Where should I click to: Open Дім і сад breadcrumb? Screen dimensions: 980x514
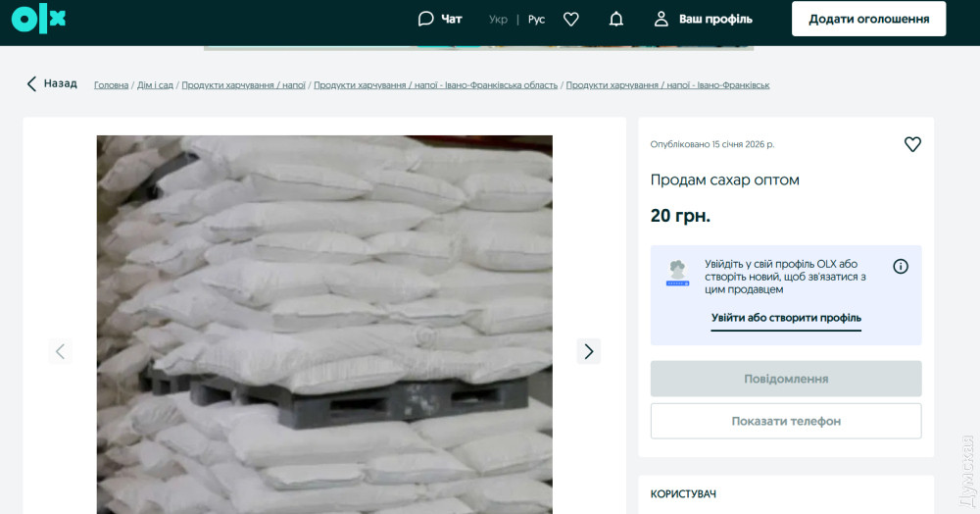click(x=155, y=85)
